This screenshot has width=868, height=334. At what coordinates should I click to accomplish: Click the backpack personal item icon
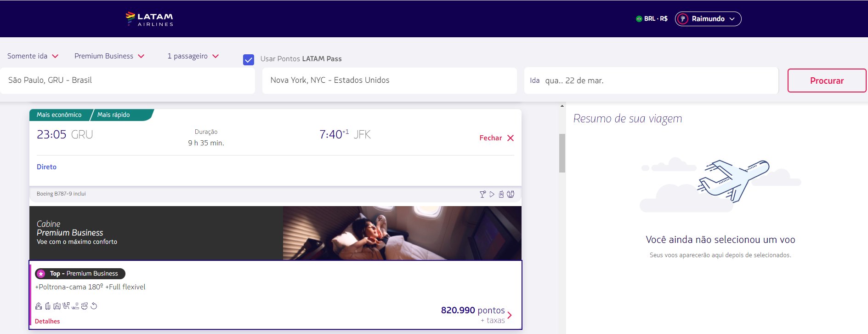click(x=39, y=306)
